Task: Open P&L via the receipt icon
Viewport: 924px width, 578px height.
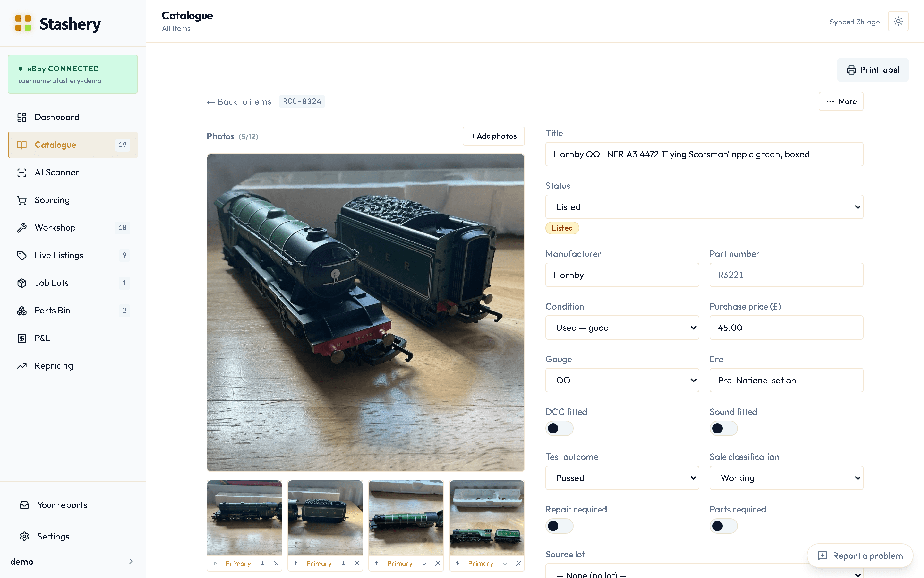Action: click(x=22, y=338)
